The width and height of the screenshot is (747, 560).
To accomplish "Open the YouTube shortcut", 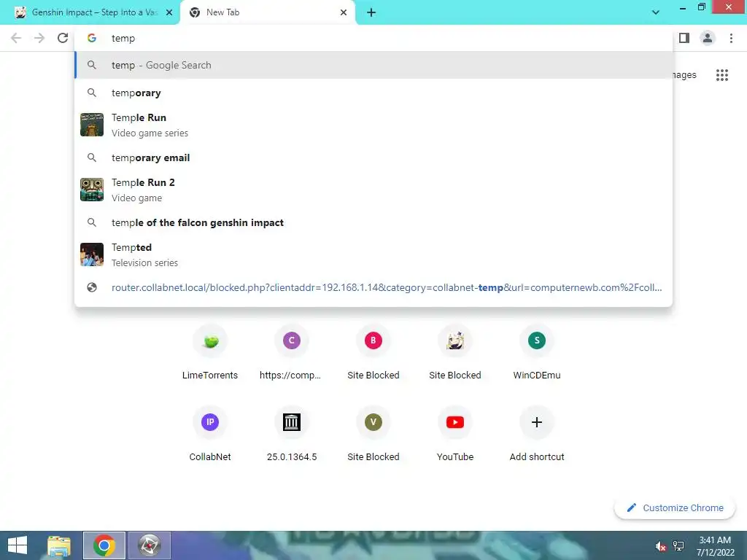I will click(455, 434).
